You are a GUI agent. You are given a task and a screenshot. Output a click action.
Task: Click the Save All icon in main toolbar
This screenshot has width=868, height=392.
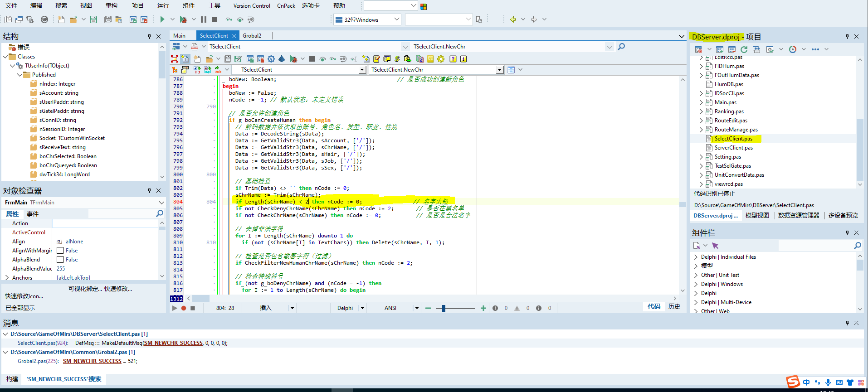pyautogui.click(x=108, y=19)
